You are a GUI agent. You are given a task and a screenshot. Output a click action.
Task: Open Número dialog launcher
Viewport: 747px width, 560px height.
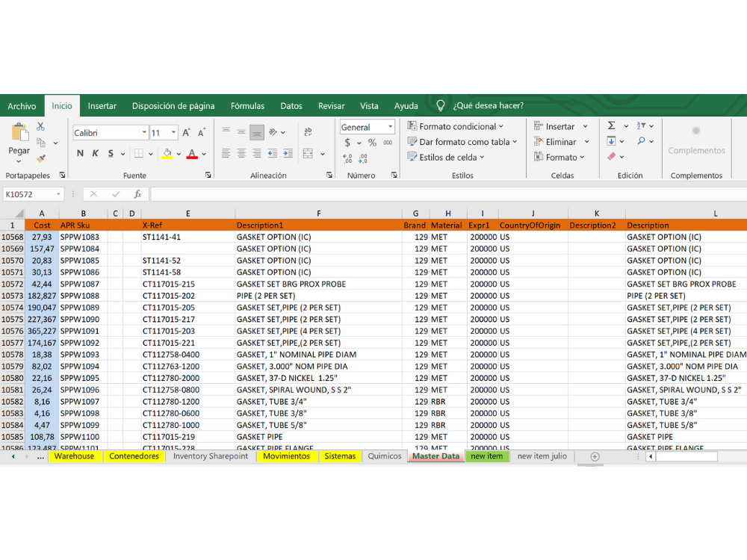pyautogui.click(x=394, y=175)
